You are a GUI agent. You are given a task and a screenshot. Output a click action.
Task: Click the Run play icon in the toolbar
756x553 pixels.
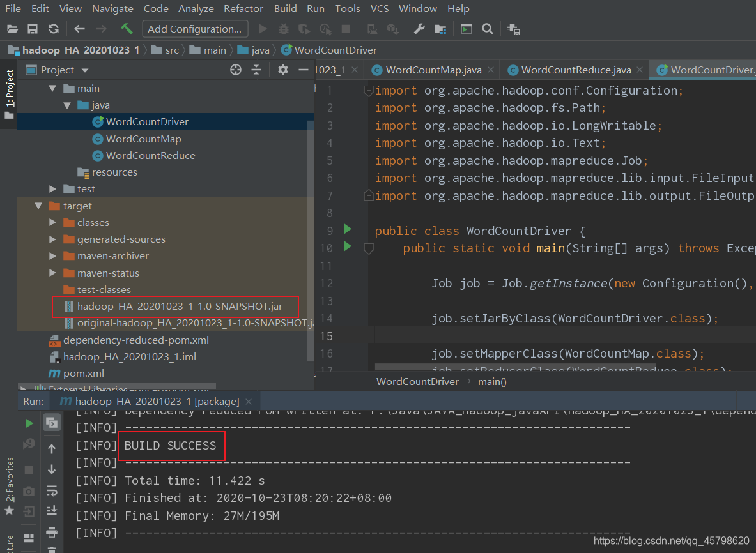[263, 29]
